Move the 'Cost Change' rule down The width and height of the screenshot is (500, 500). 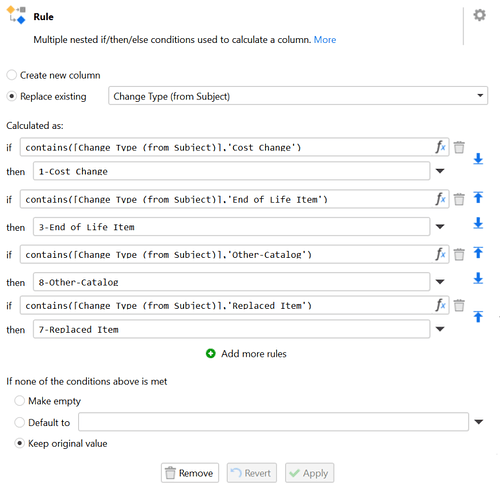pyautogui.click(x=478, y=159)
